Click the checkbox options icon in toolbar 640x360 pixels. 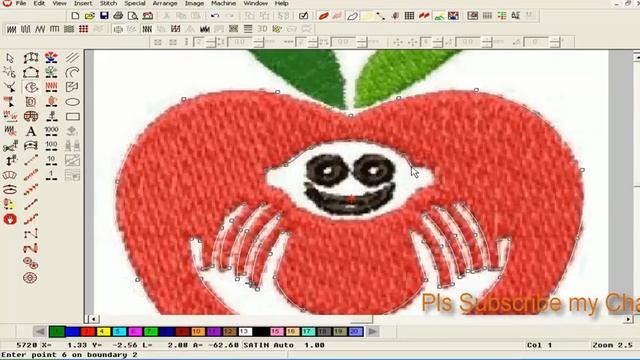click(303, 16)
